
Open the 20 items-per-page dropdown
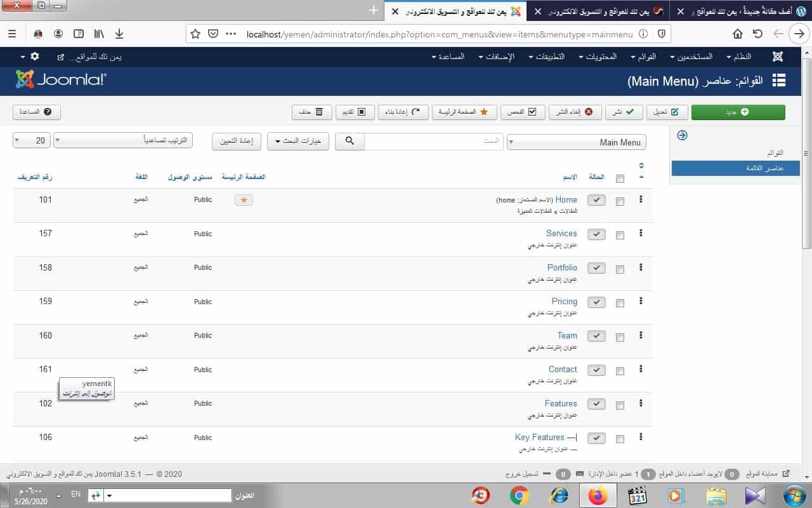coord(32,140)
